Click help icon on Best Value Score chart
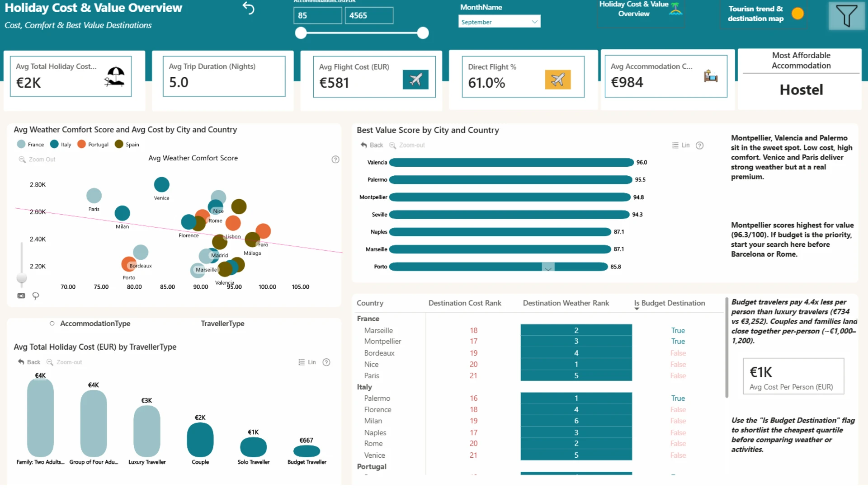Viewport: 868px width, 488px height. point(699,145)
